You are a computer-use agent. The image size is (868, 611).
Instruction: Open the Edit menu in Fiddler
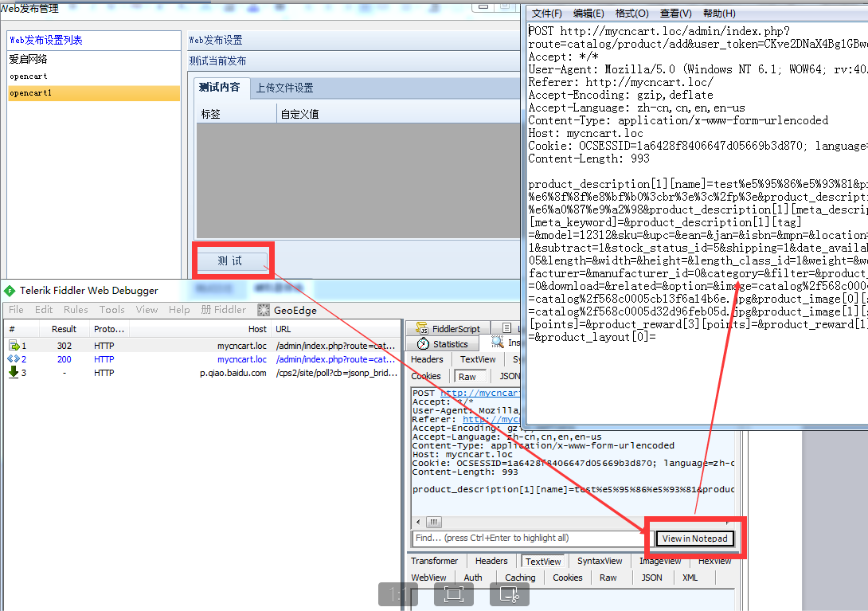pos(44,310)
